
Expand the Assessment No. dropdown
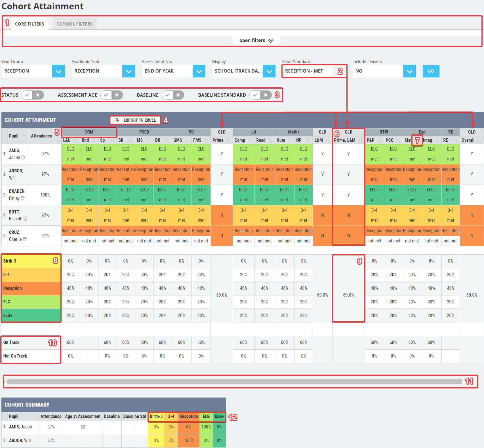[199, 71]
